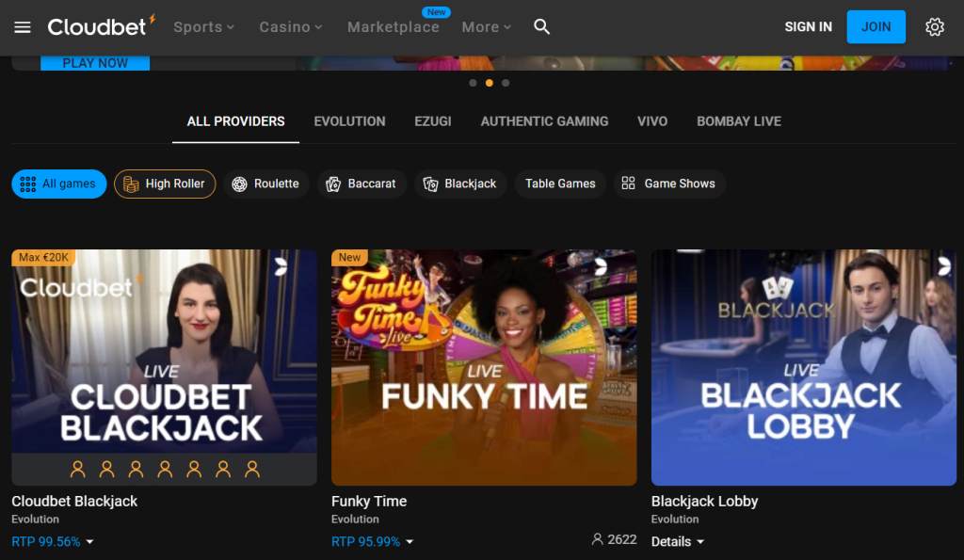Click the Cloudbet Blackjack title text
Image resolution: width=964 pixels, height=560 pixels.
click(74, 501)
